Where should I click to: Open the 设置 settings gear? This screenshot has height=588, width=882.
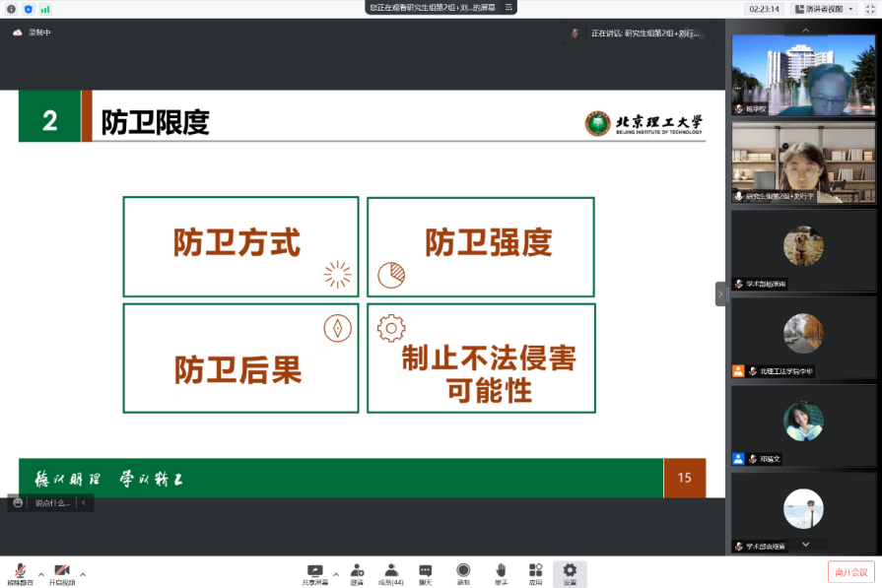570,573
